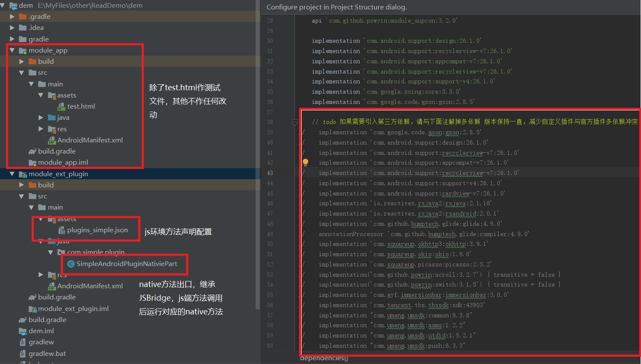This screenshot has width=641, height=364.
Task: Click the plugins_simple.json file icon
Action: click(61, 230)
